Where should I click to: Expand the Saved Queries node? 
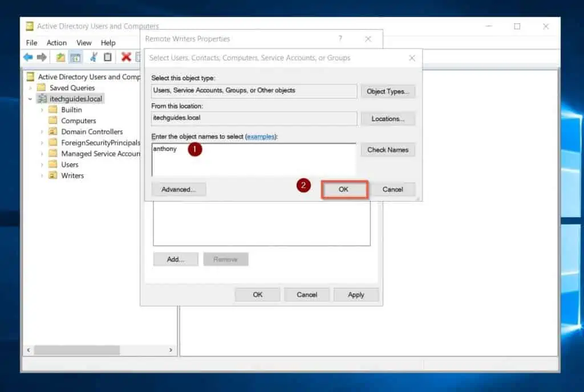[x=31, y=88]
